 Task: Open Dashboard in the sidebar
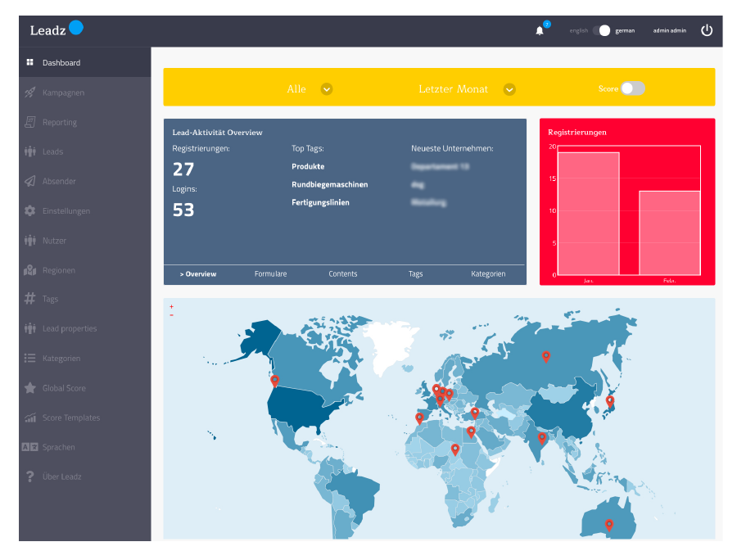pos(85,62)
